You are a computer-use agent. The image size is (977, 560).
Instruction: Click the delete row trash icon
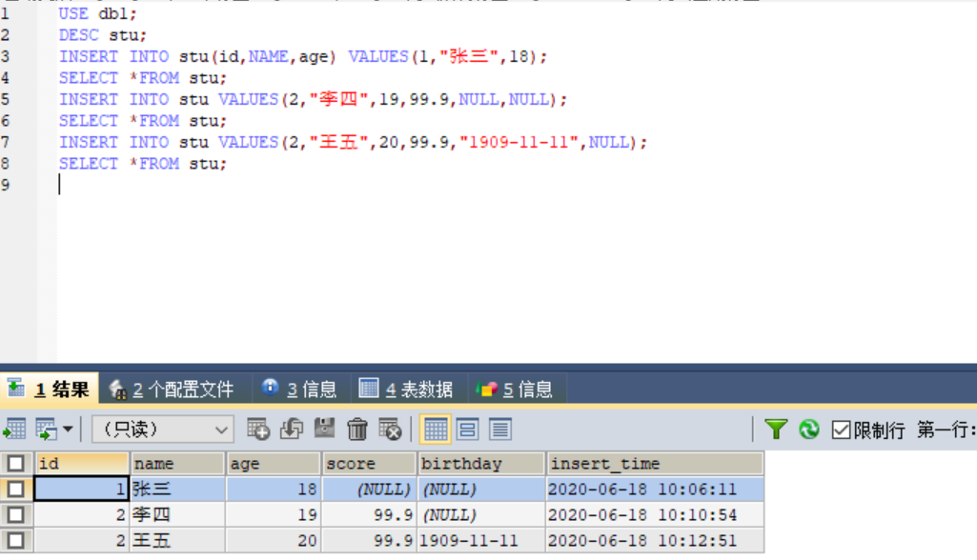(357, 430)
